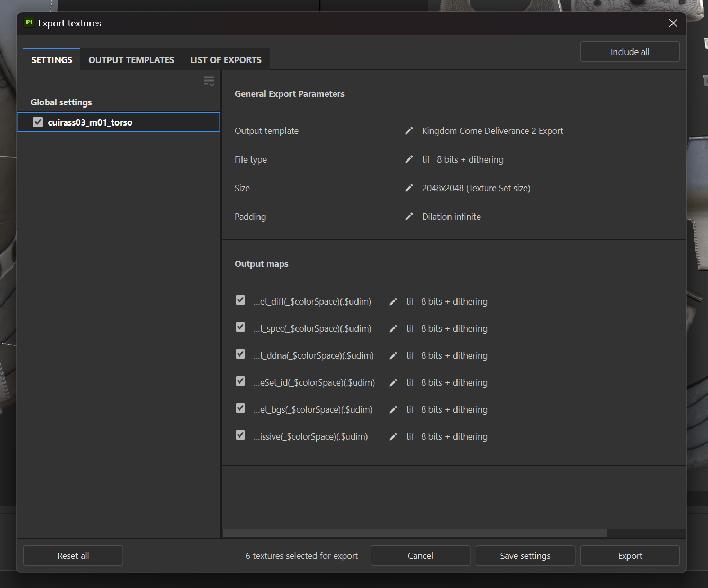The image size is (708, 588).
Task: Close the Export textures dialog
Action: click(x=673, y=23)
